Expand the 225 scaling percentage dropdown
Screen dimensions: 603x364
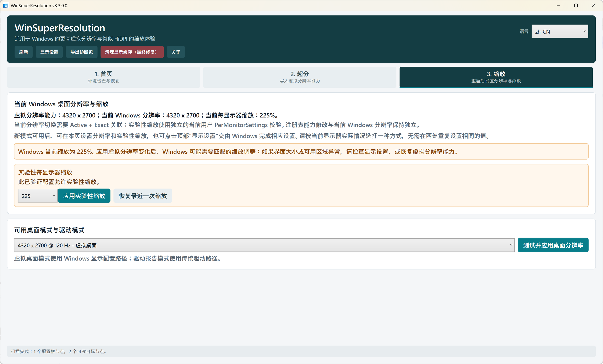(38, 196)
